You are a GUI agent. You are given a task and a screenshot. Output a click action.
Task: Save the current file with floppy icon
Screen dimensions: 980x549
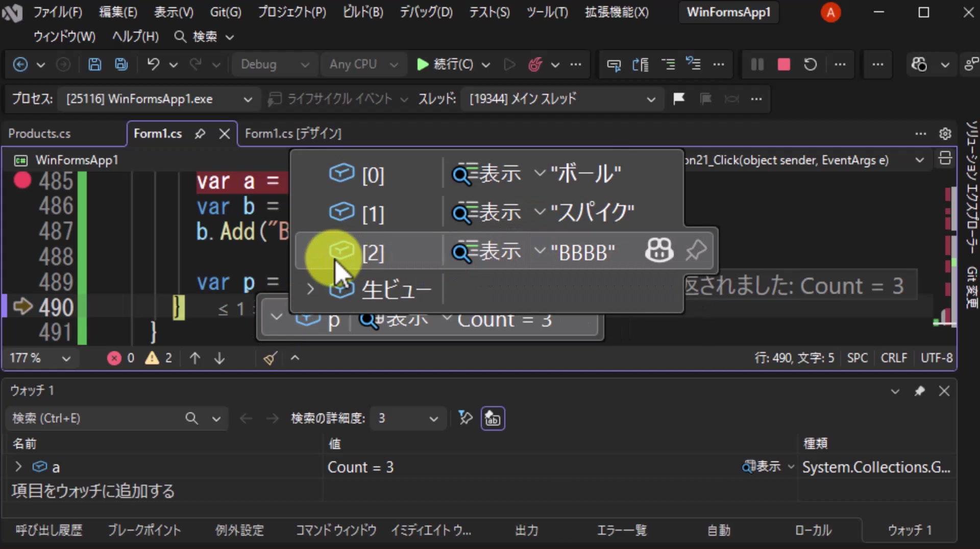coord(94,64)
